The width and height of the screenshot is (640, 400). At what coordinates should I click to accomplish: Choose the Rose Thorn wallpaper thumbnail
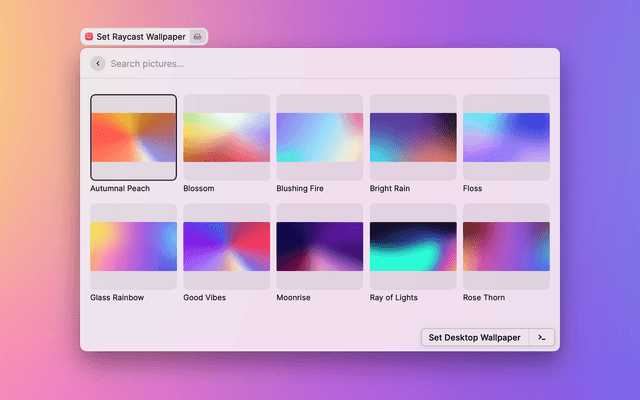coord(506,246)
